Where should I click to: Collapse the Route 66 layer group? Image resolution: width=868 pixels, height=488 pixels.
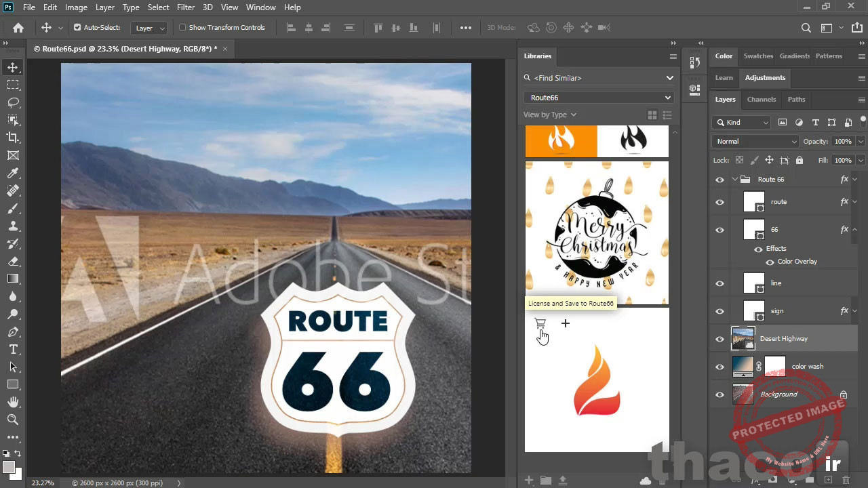(x=734, y=179)
